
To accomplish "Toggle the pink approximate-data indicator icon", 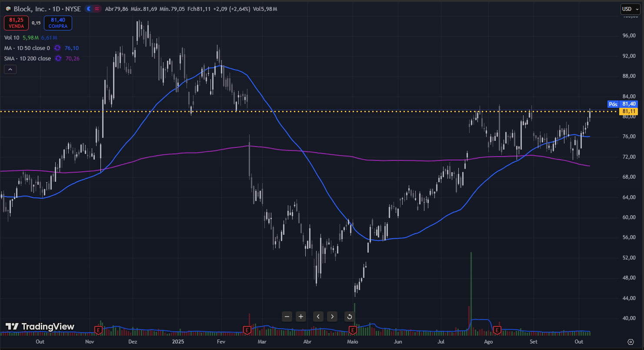I will pyautogui.click(x=97, y=9).
